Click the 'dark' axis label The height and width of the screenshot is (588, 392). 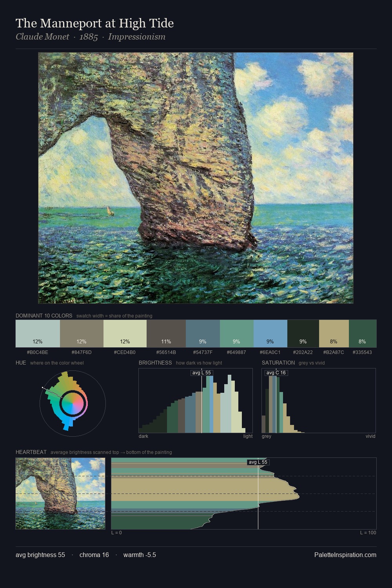click(143, 436)
